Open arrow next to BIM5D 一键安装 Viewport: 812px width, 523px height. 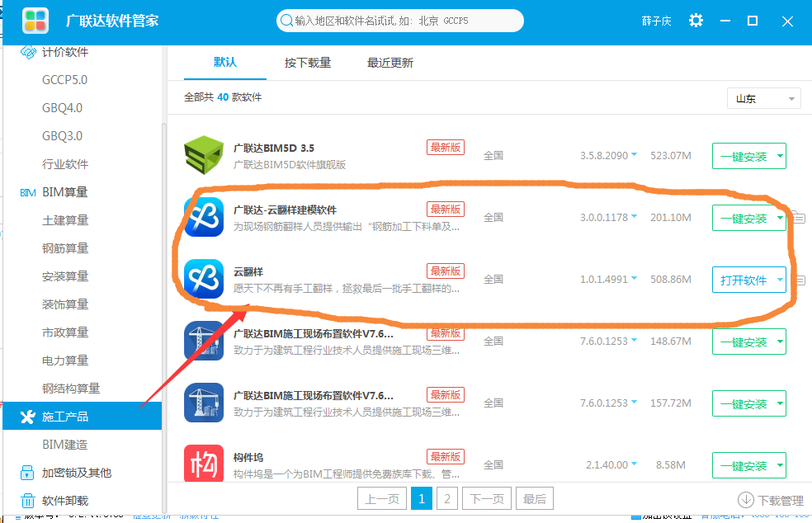[780, 156]
